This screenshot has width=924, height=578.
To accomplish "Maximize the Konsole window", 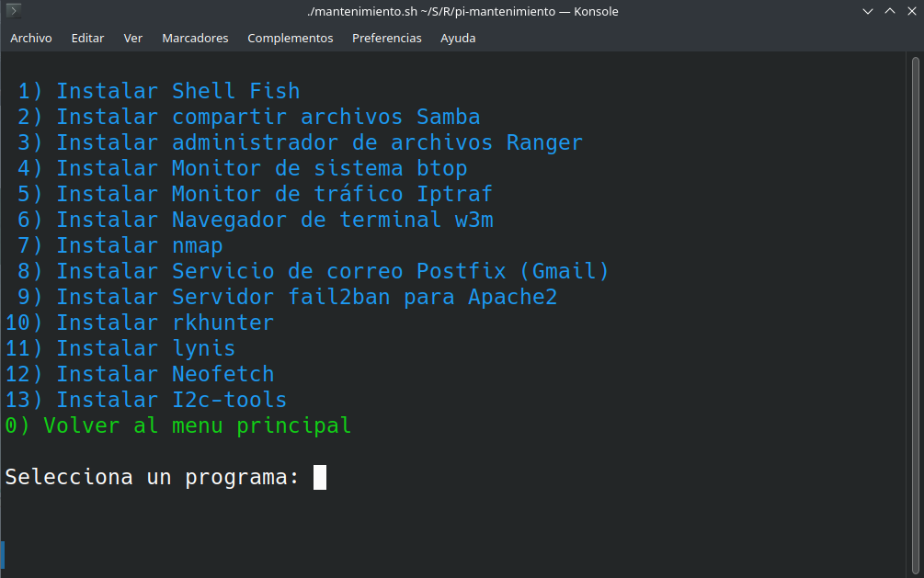I will tap(890, 11).
